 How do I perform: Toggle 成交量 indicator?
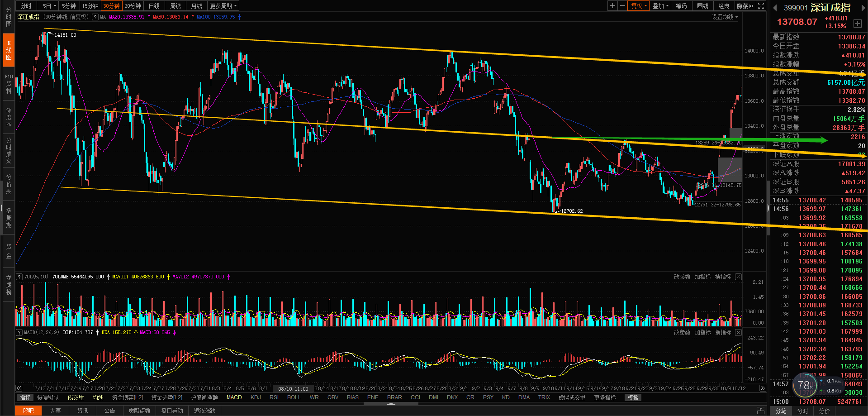(76, 397)
